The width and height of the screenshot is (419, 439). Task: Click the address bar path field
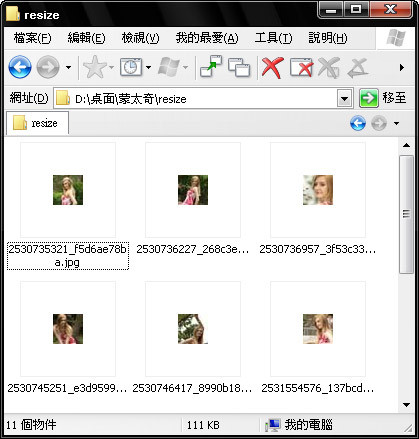pyautogui.click(x=203, y=99)
